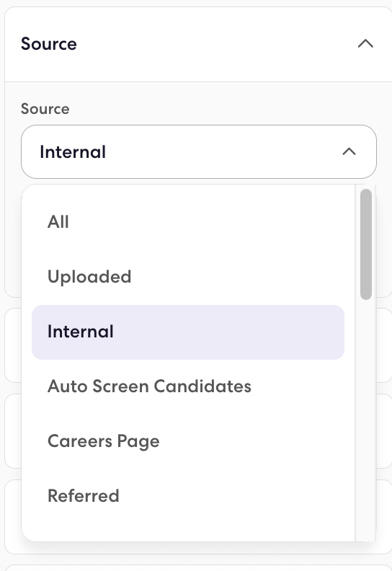Select the highlighted Internal list option
Viewport: 392px width, 571px height.
[x=188, y=332]
